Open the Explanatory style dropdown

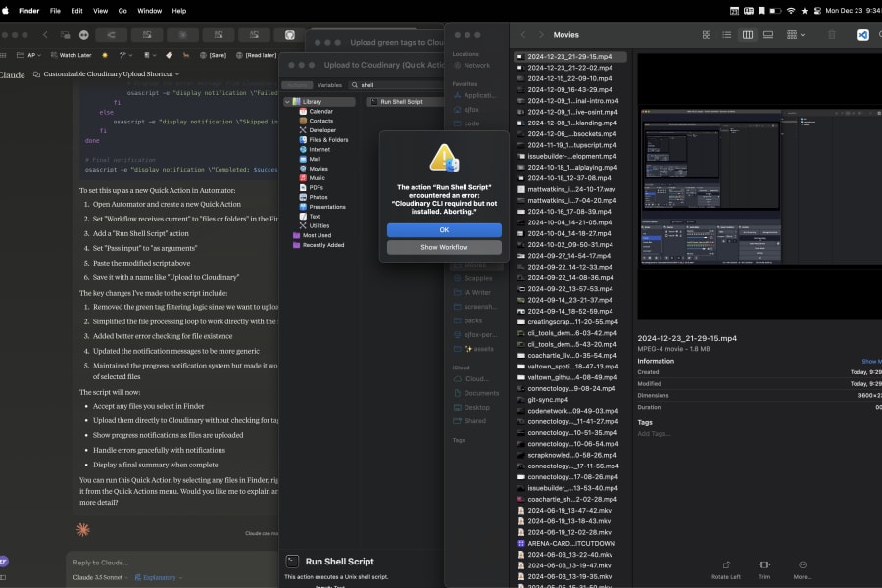(x=159, y=578)
